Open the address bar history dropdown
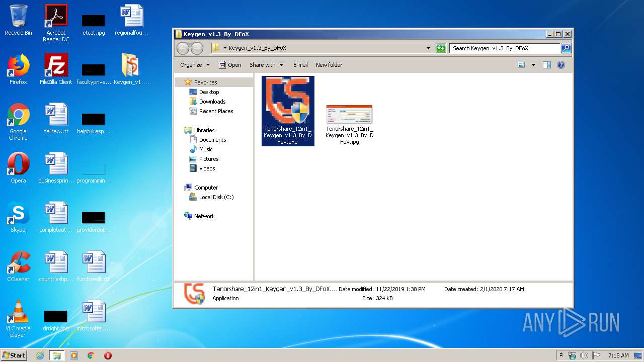 pyautogui.click(x=428, y=48)
